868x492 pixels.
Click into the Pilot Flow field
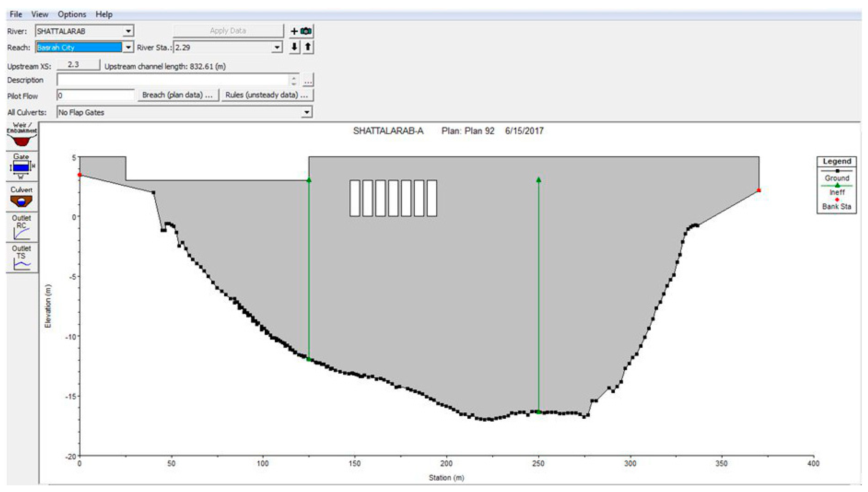[x=96, y=95]
